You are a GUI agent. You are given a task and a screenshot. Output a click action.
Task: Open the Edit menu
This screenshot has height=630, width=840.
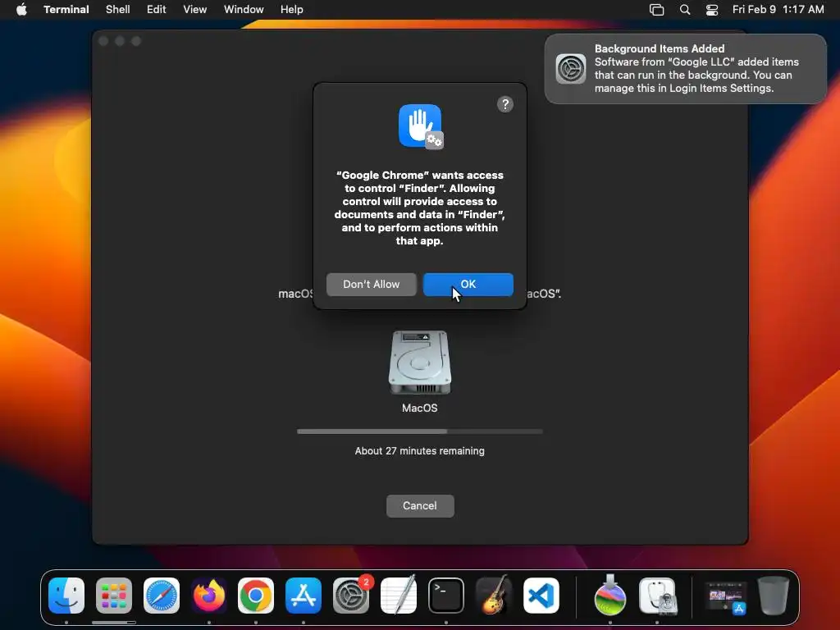(x=157, y=10)
